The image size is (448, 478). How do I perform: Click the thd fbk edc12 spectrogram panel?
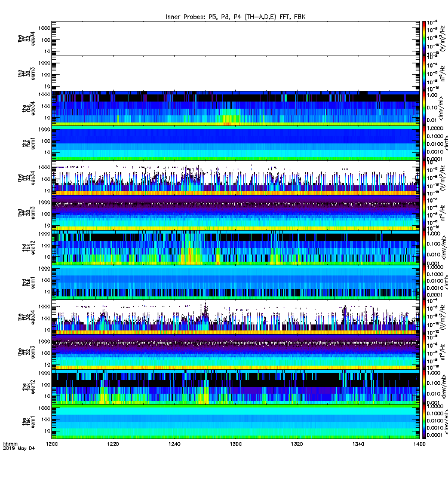pyautogui.click(x=235, y=247)
